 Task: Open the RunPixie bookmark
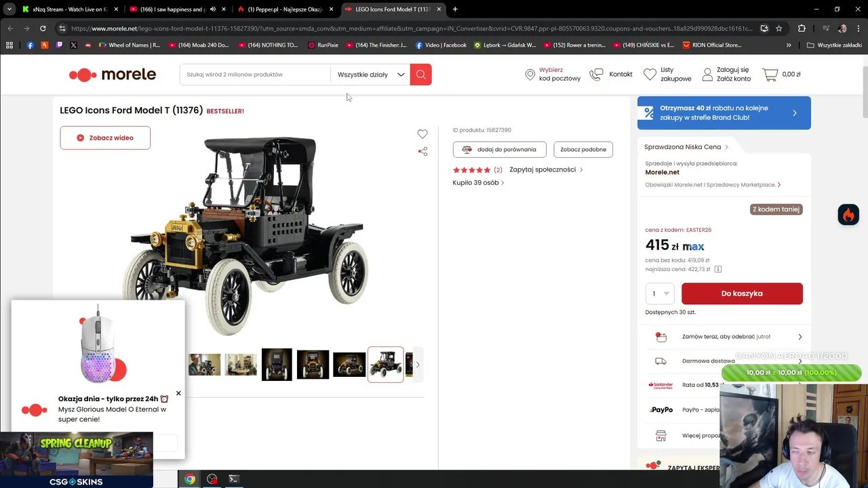pyautogui.click(x=323, y=45)
